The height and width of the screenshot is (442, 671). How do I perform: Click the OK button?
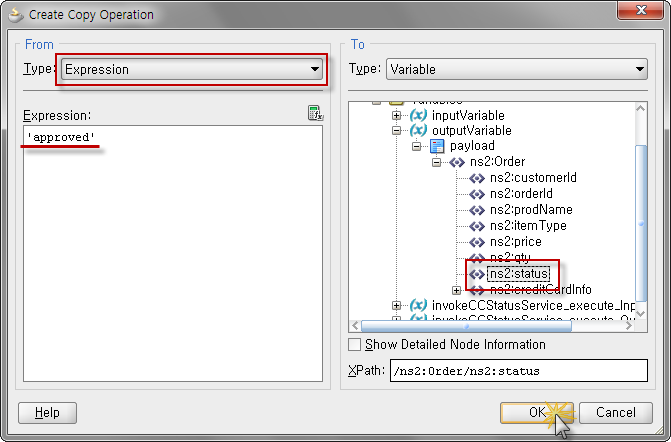[x=537, y=412]
